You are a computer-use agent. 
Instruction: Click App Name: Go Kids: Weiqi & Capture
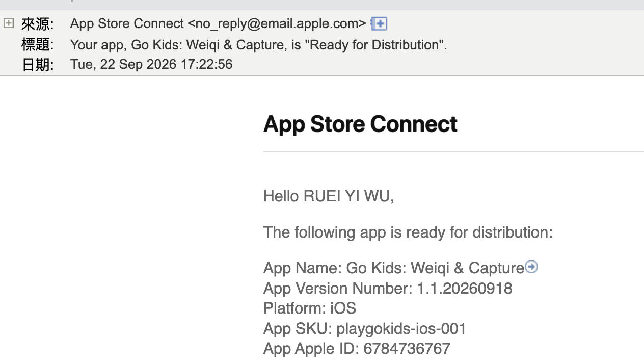[x=393, y=268]
